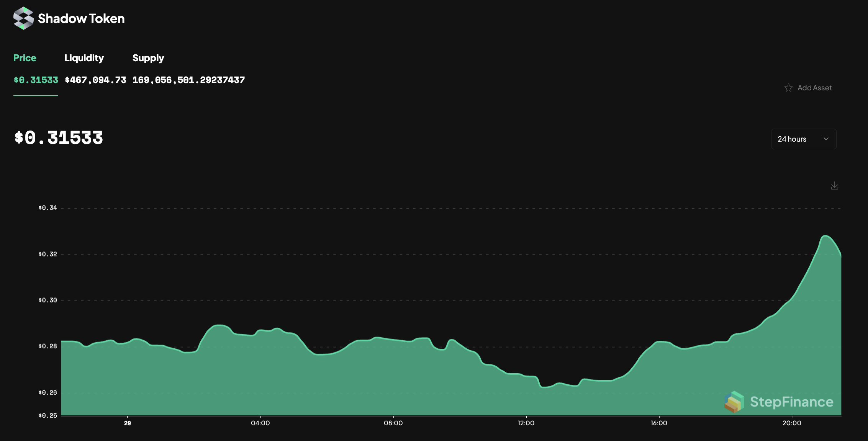The image size is (868, 441).
Task: Click the Shadow Token title text
Action: click(81, 18)
